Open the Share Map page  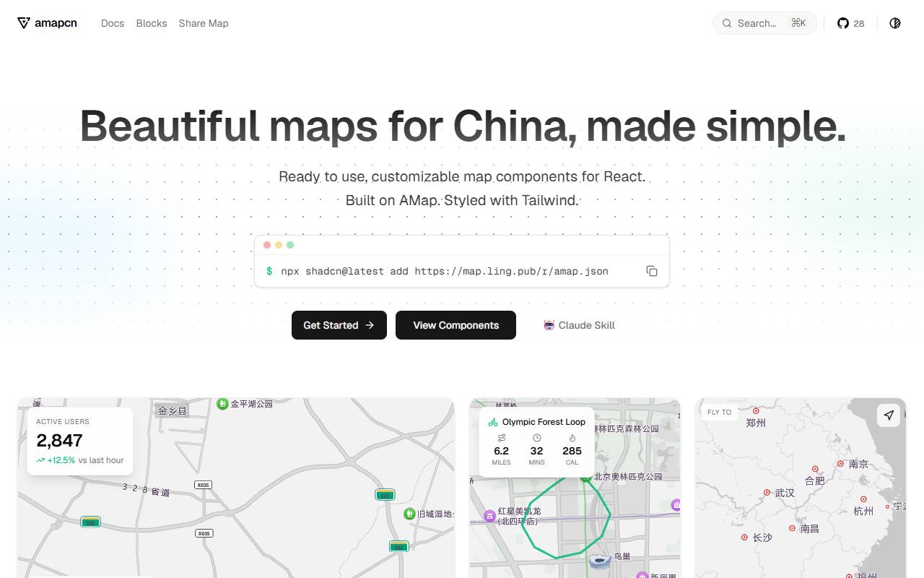coord(204,23)
